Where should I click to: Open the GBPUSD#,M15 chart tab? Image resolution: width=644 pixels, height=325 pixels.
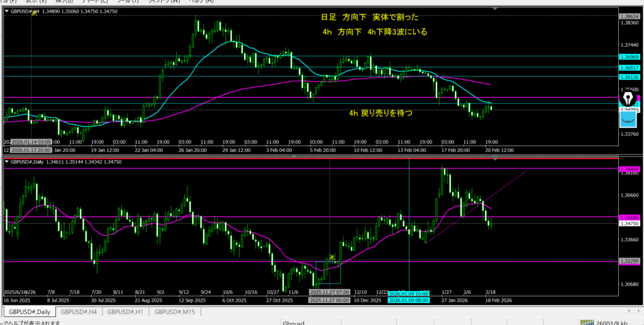175,311
